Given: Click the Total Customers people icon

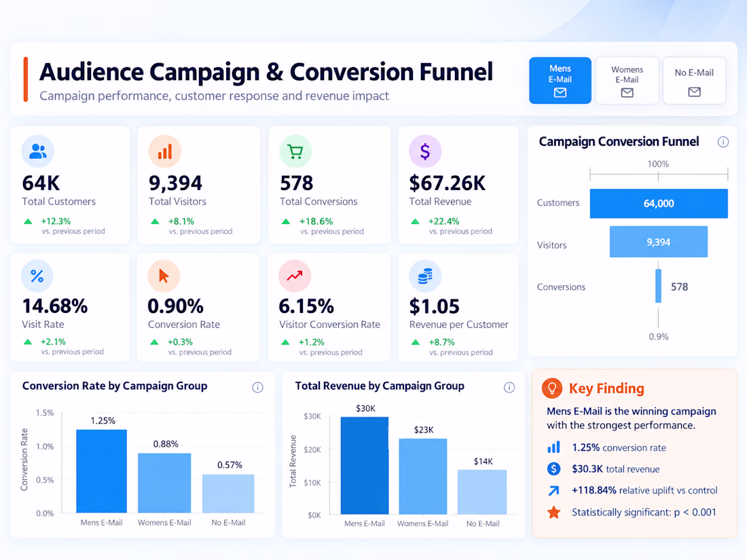Looking at the screenshot, I should (37, 151).
